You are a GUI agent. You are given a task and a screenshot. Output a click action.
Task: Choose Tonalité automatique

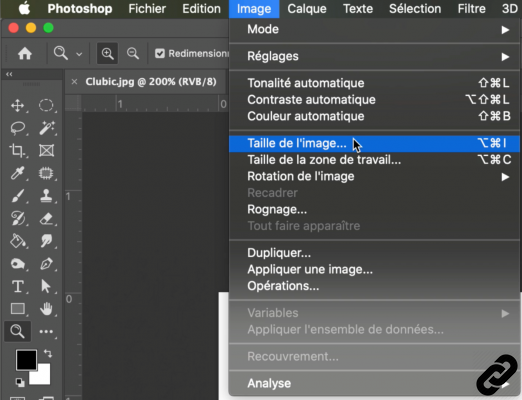tap(375, 83)
